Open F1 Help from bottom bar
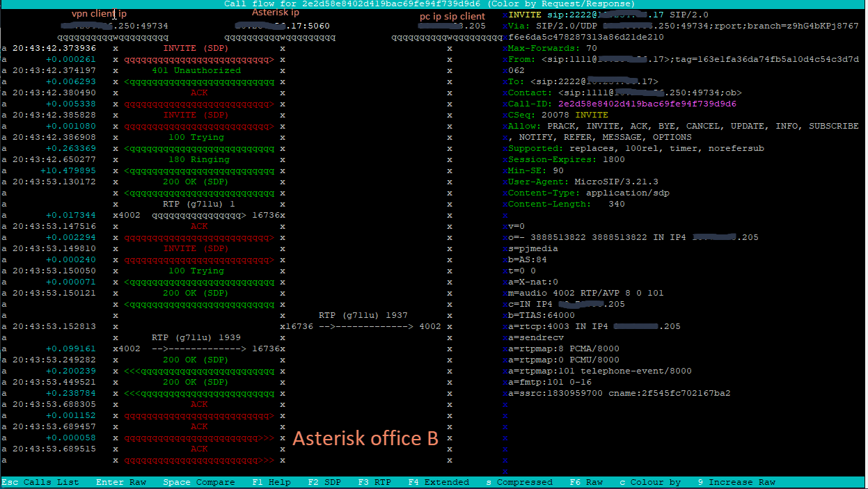This screenshot has height=489, width=868. click(x=271, y=482)
